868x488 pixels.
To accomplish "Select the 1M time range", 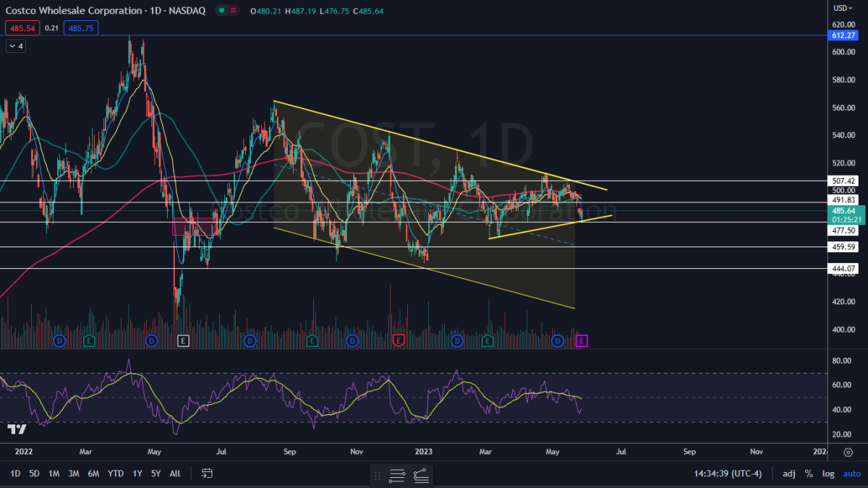I will point(54,474).
